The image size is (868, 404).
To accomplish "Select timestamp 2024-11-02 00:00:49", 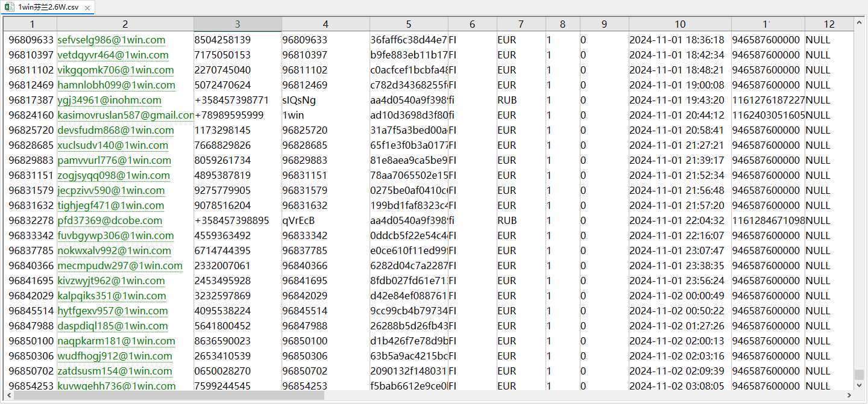I will click(680, 296).
